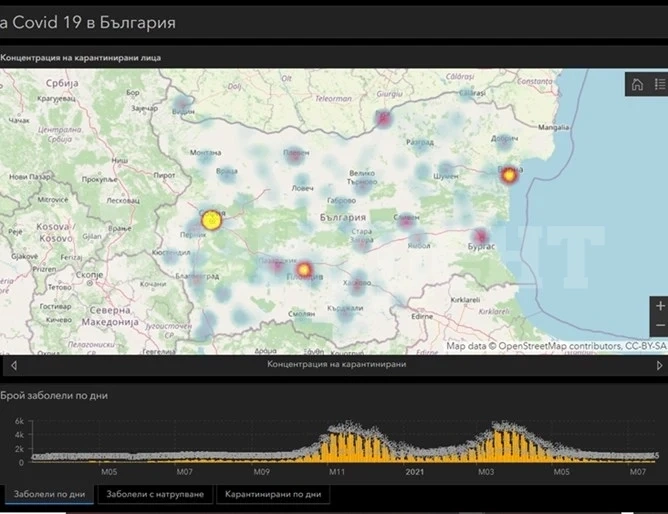
Task: Click the Plovdiv heatmap hotspot
Action: point(304,270)
